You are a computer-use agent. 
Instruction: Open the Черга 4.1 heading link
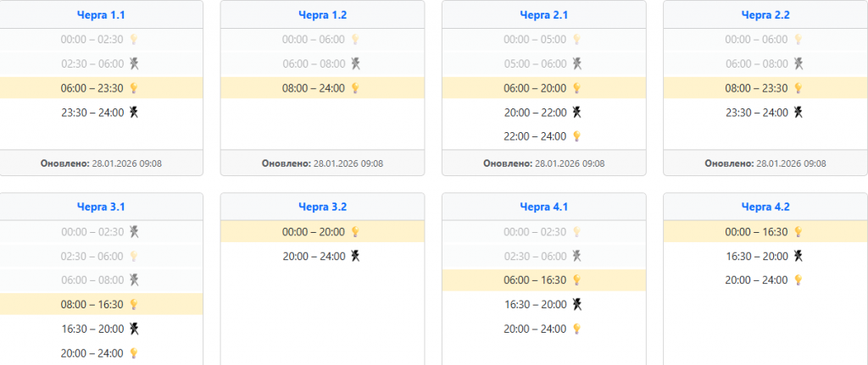543,207
